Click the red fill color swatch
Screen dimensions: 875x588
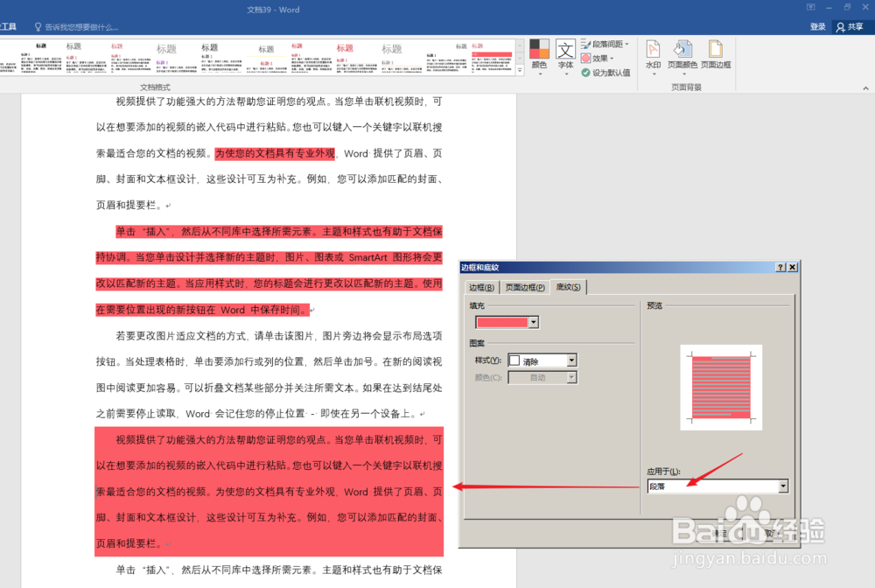pyautogui.click(x=502, y=323)
